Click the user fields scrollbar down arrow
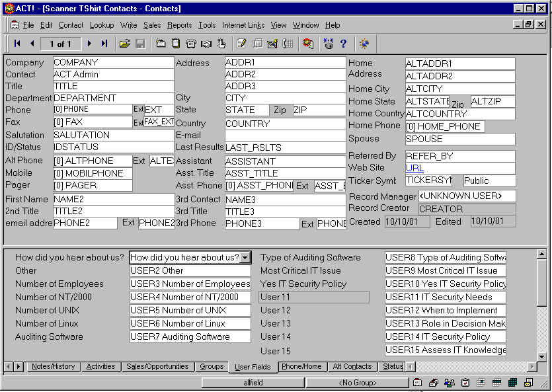The image size is (552, 392). [542, 356]
